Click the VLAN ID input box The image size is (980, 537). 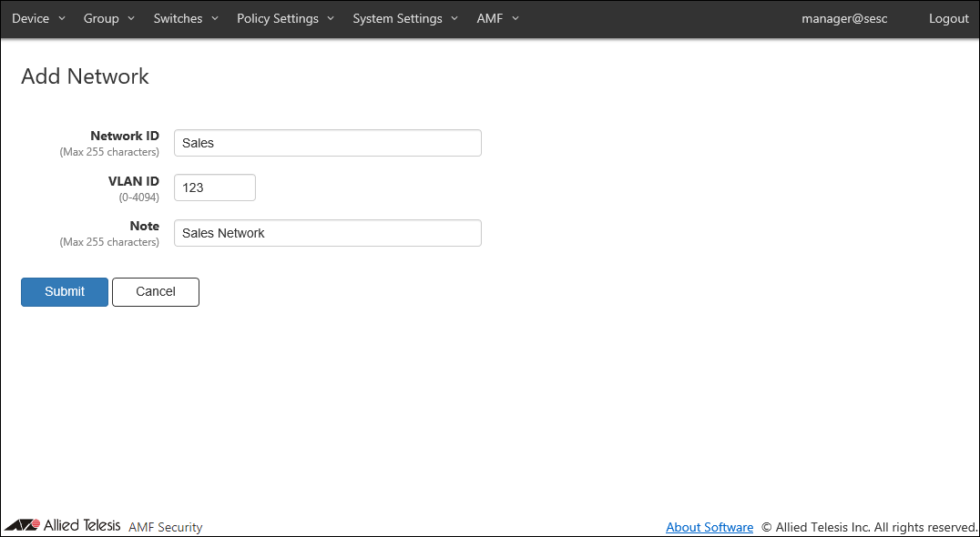point(214,187)
